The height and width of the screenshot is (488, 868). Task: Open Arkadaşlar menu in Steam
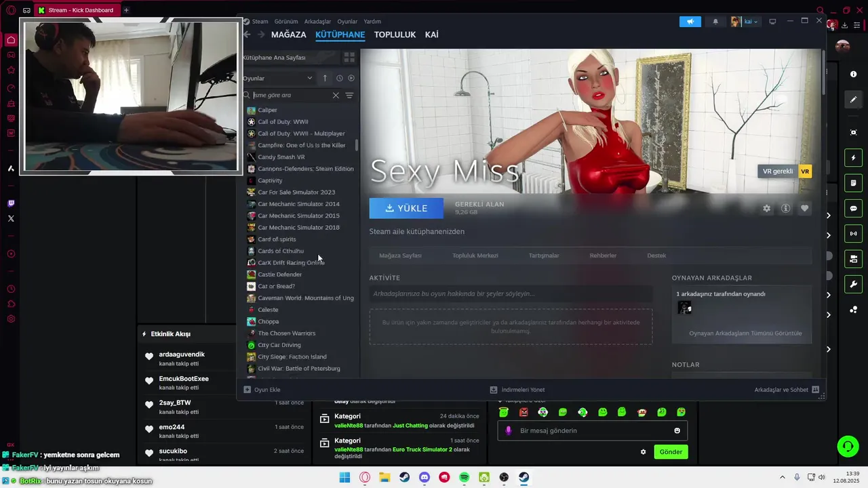(x=318, y=22)
